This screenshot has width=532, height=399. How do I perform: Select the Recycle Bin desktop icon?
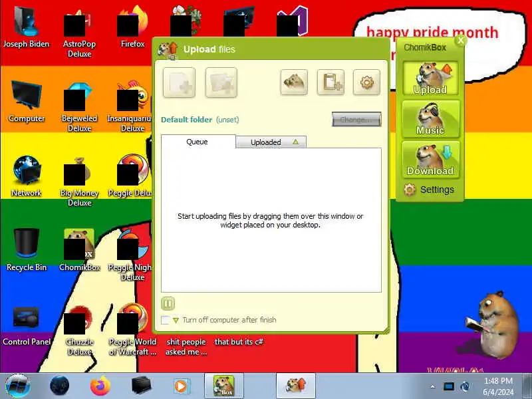click(27, 251)
